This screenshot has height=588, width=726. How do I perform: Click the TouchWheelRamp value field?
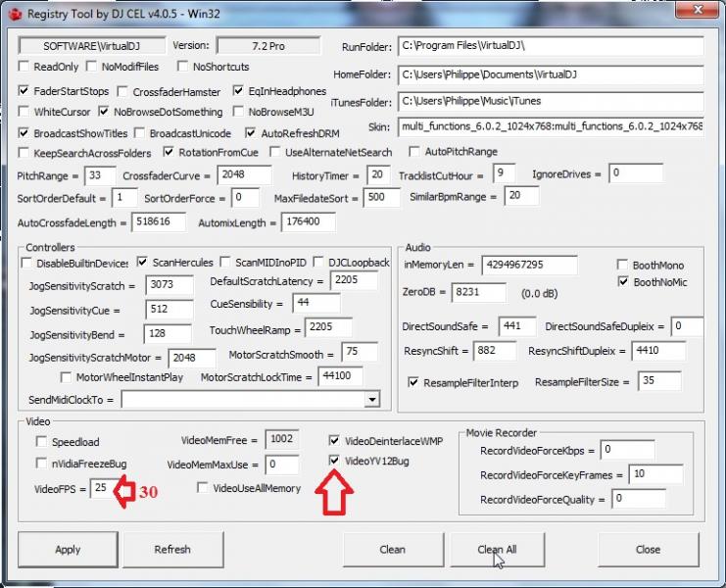point(329,327)
